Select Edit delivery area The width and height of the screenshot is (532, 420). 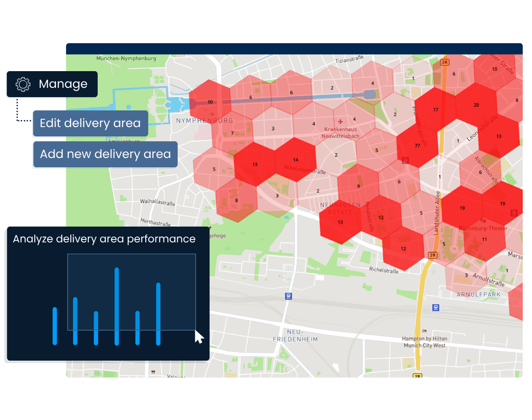pyautogui.click(x=90, y=123)
